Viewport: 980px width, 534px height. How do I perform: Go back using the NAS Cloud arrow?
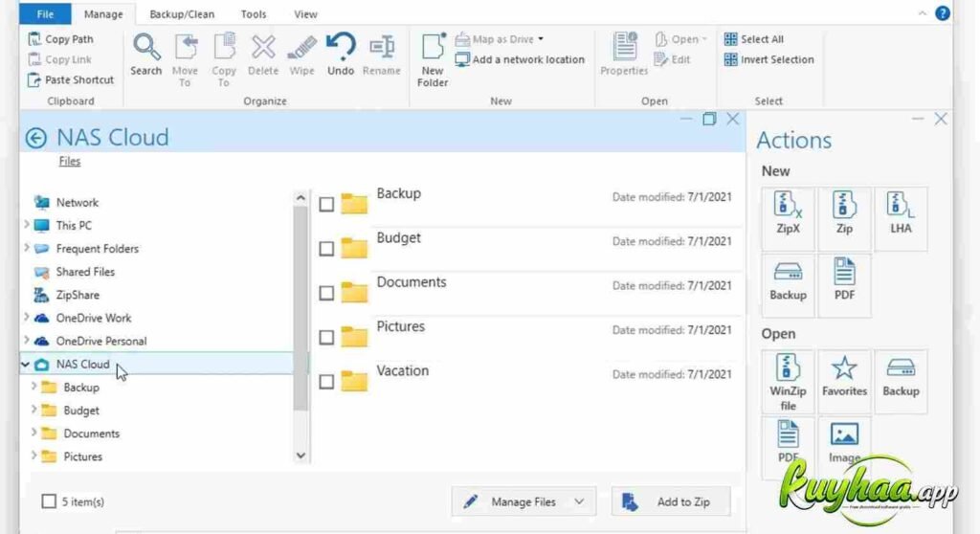(35, 138)
